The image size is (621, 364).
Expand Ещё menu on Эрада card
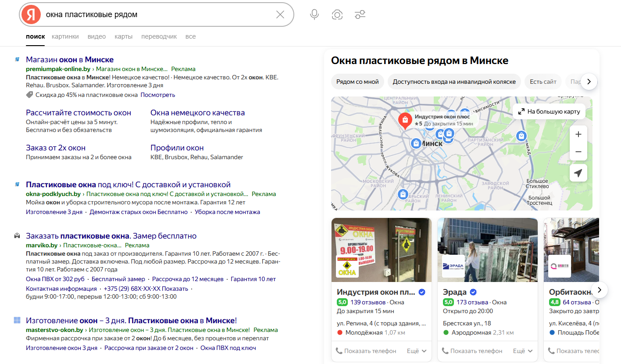pos(523,351)
